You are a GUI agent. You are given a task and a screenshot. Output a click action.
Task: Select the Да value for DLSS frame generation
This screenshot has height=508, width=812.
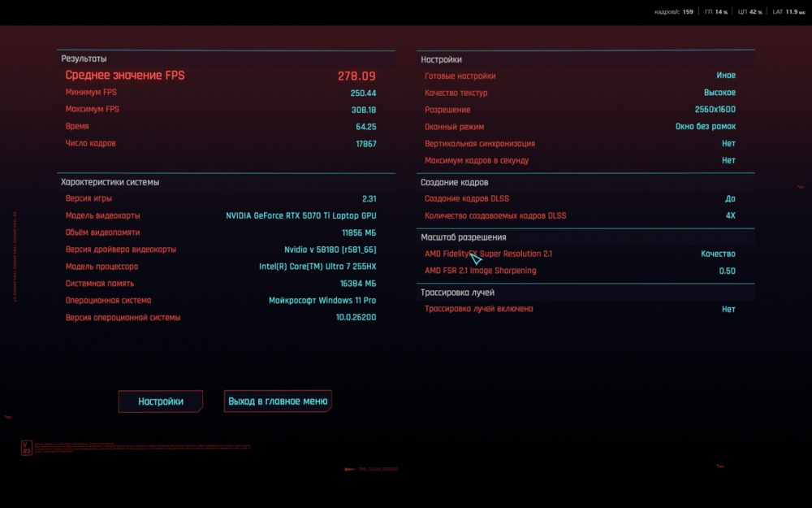(x=730, y=199)
